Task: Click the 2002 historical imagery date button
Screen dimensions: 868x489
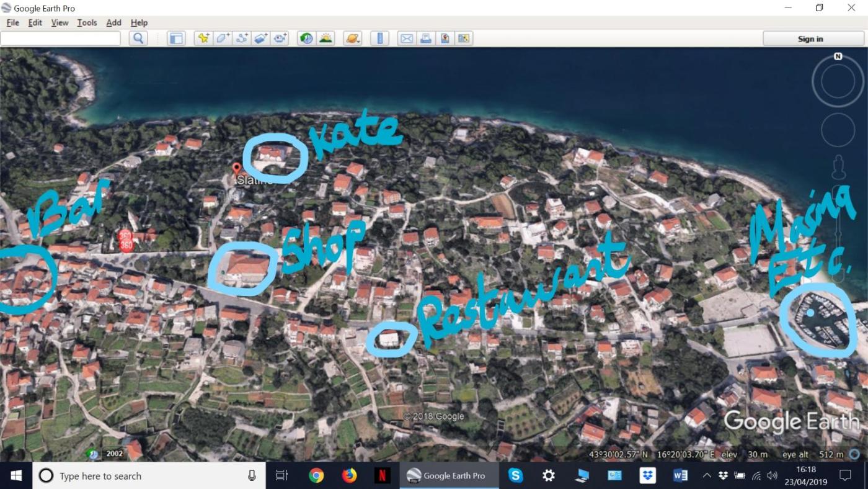Action: tap(114, 454)
